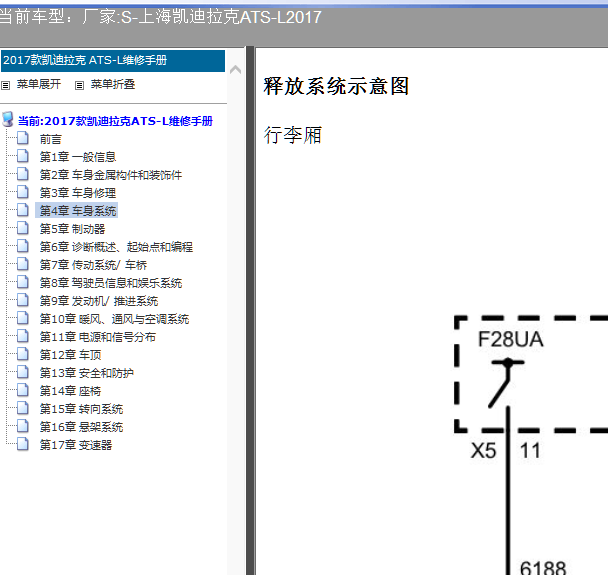This screenshot has width=608, height=575.
Task: Select 第7章 传动系统/车桥
Action: 93,265
